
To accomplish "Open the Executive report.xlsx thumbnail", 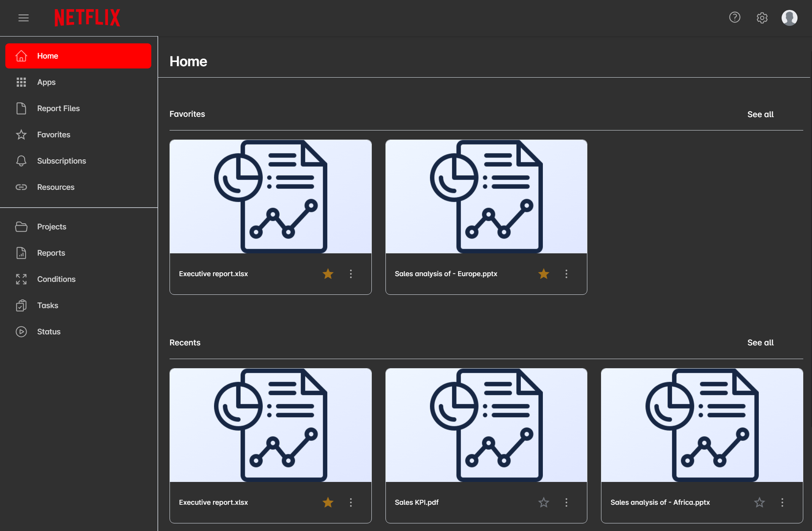I will pyautogui.click(x=270, y=197).
